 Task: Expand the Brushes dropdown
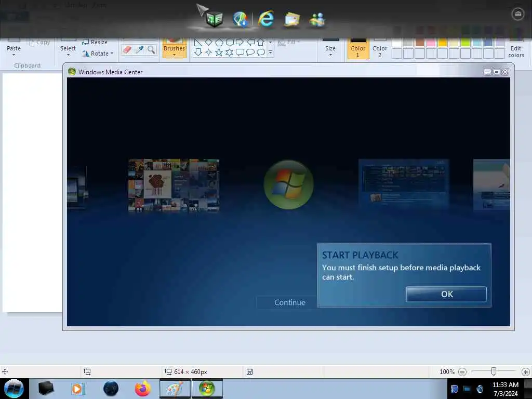coord(175,55)
